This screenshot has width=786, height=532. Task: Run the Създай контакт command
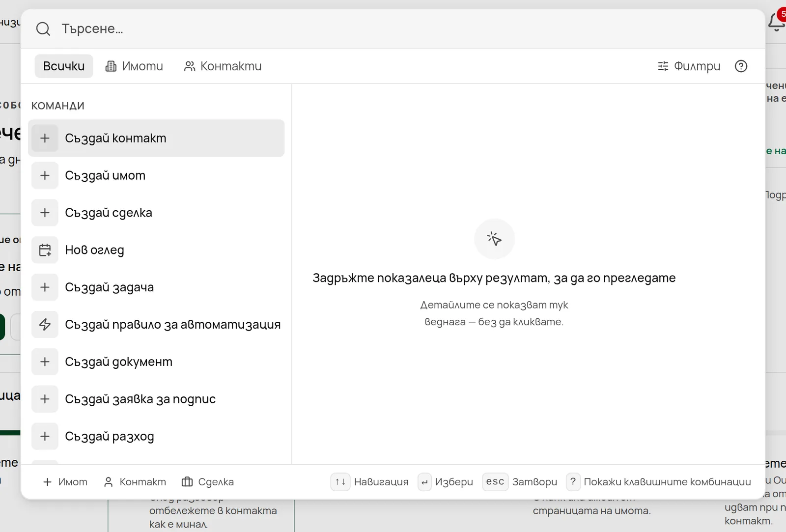[x=156, y=138]
